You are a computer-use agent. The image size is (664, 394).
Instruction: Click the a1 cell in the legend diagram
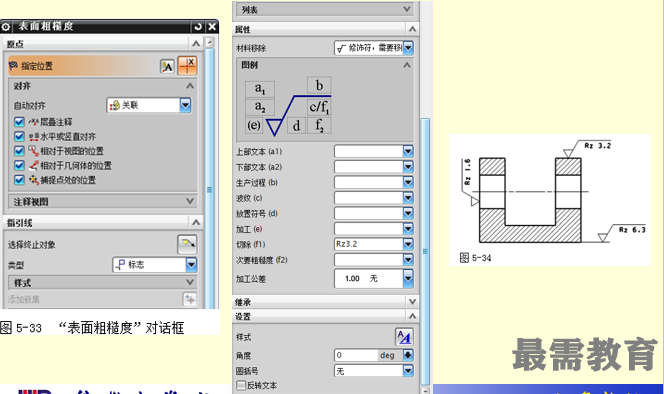click(260, 89)
